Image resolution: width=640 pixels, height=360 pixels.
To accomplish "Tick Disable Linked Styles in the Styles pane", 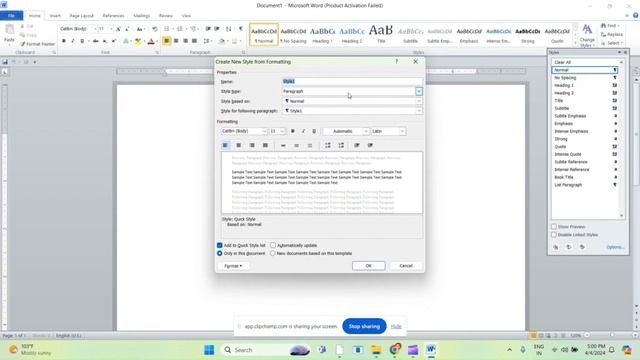I will [x=554, y=235].
